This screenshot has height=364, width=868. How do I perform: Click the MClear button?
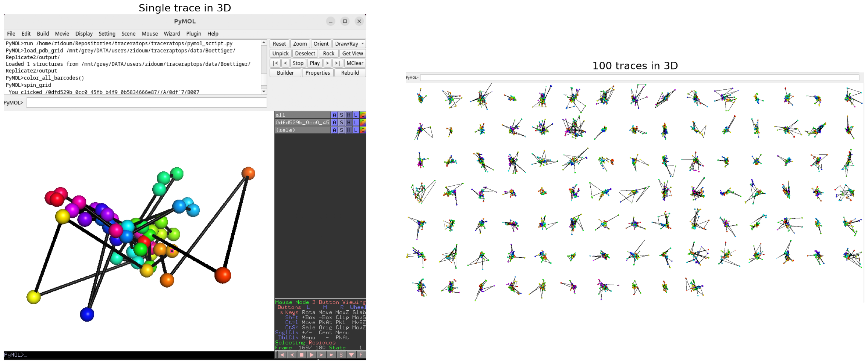(x=355, y=63)
